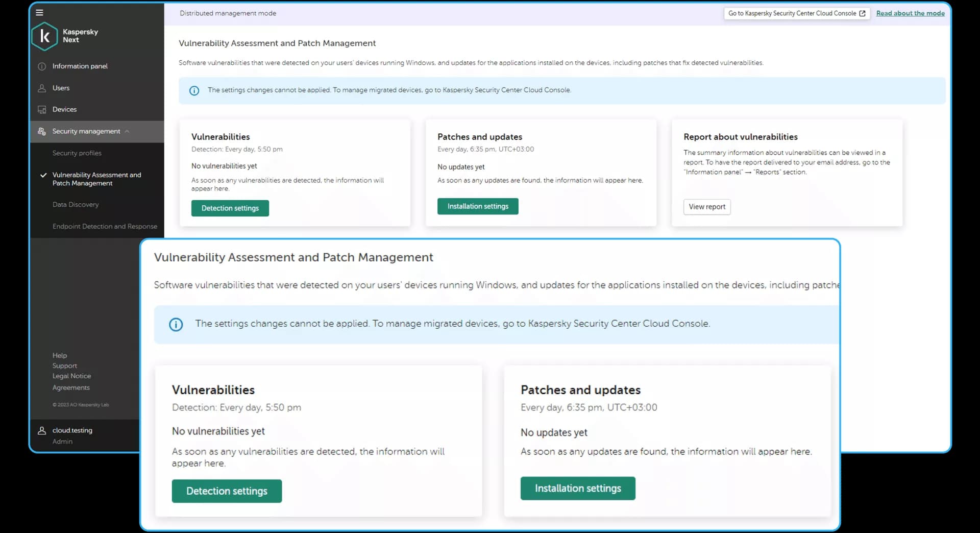Click the small Installation settings button
Image resolution: width=980 pixels, height=533 pixels.
tap(477, 207)
